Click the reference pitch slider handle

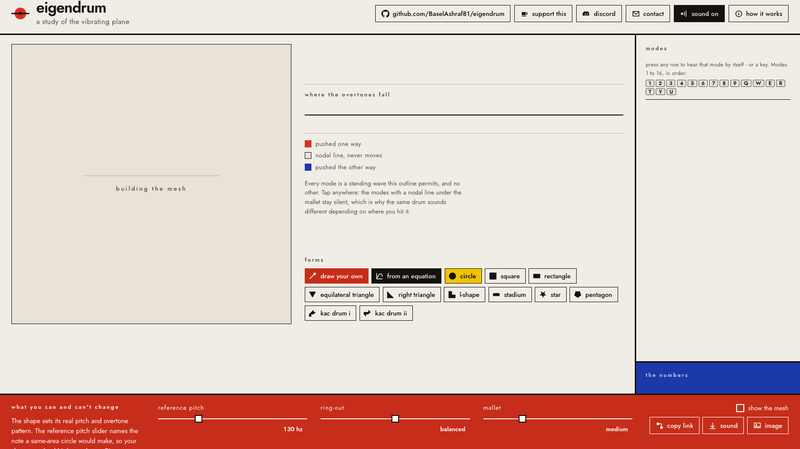point(198,419)
